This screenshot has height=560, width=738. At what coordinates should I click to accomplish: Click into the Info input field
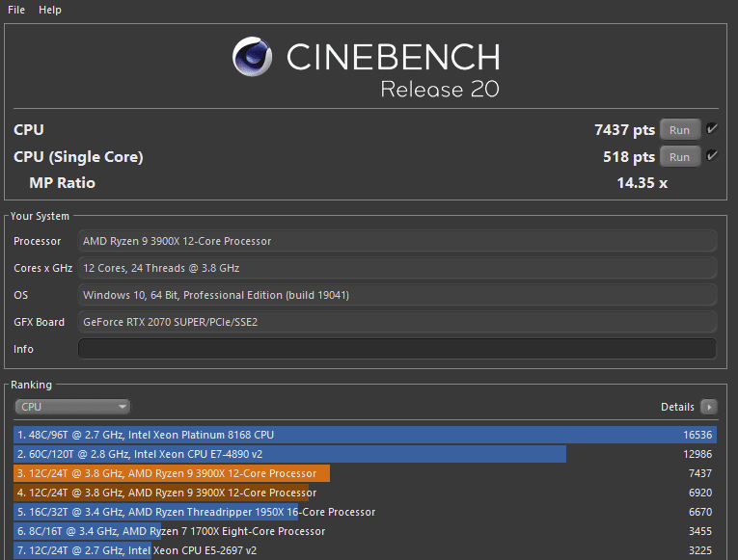[397, 349]
